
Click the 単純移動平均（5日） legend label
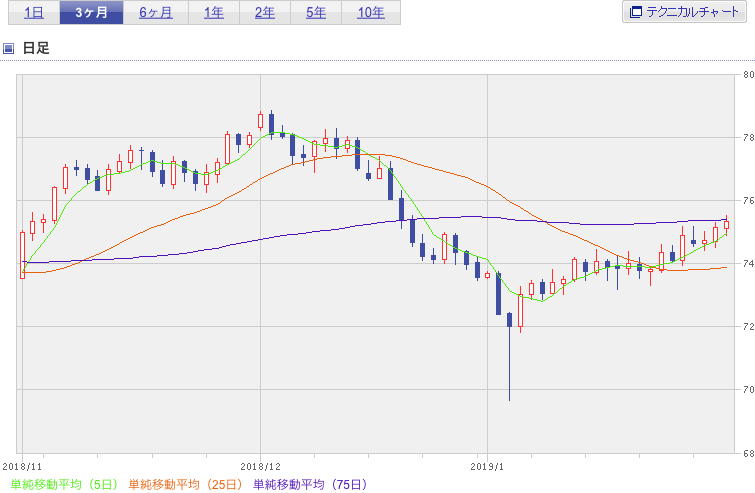click(x=64, y=484)
